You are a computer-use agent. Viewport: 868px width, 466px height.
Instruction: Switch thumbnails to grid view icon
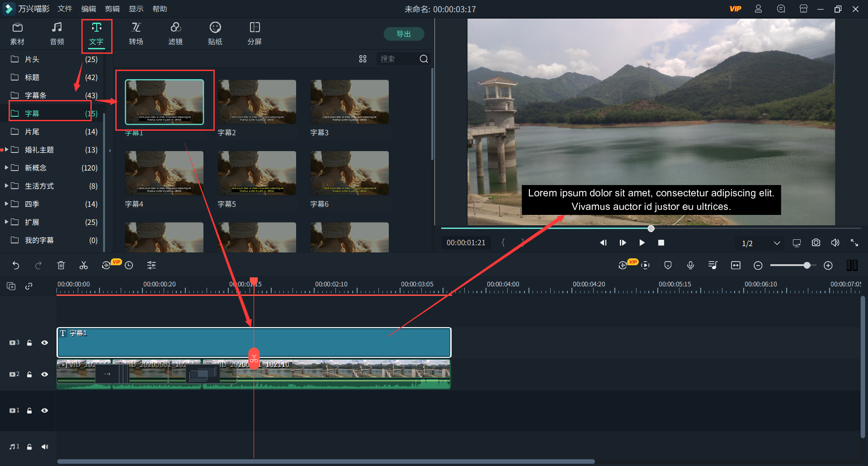point(363,59)
